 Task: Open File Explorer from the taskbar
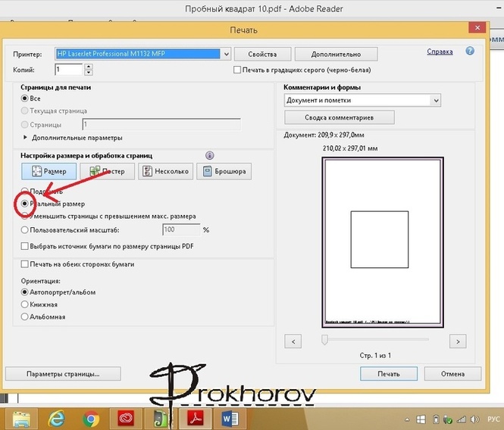point(21,417)
